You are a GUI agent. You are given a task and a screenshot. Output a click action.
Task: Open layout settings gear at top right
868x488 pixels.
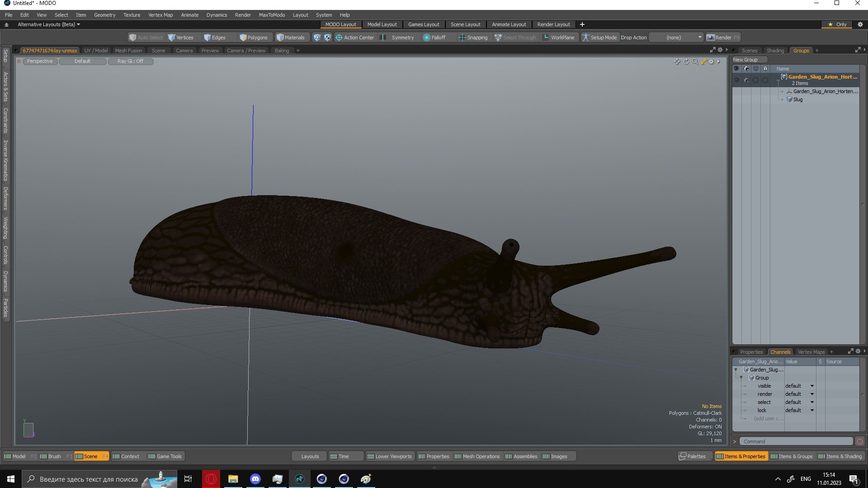tap(860, 24)
